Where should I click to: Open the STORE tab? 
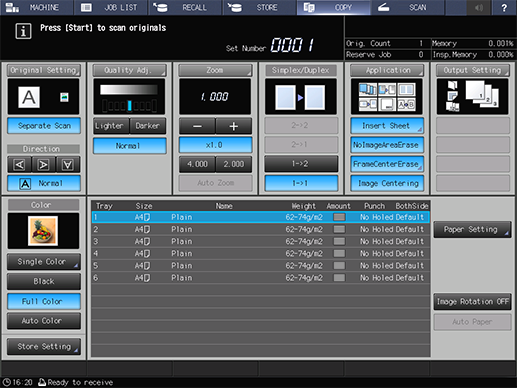[259, 7]
